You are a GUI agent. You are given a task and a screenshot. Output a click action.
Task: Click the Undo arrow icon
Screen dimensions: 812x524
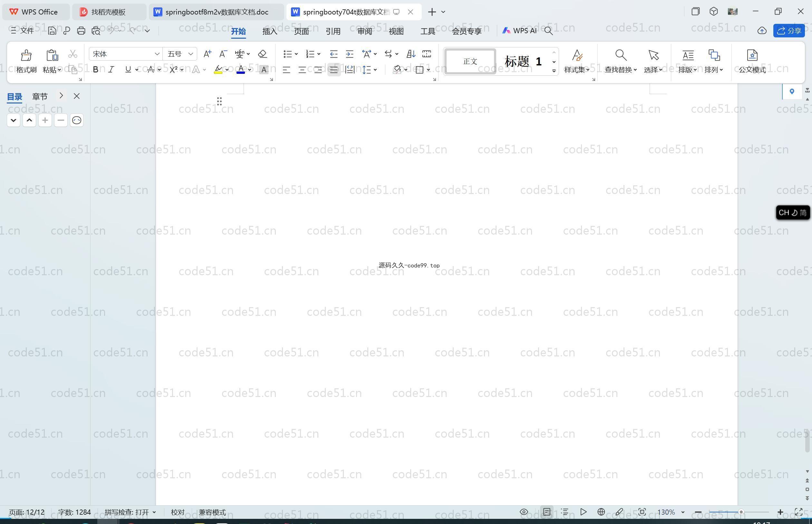111,31
